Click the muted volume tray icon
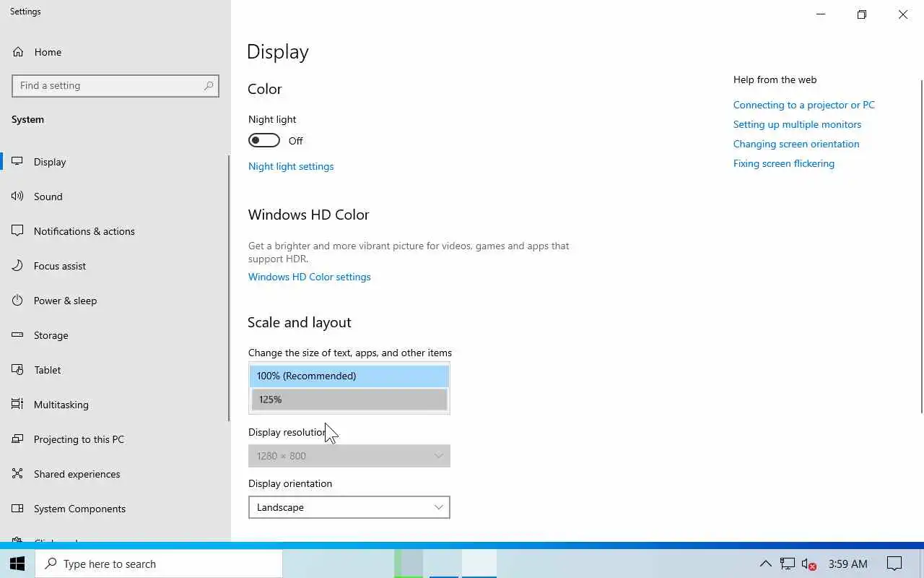924x578 pixels. click(809, 564)
